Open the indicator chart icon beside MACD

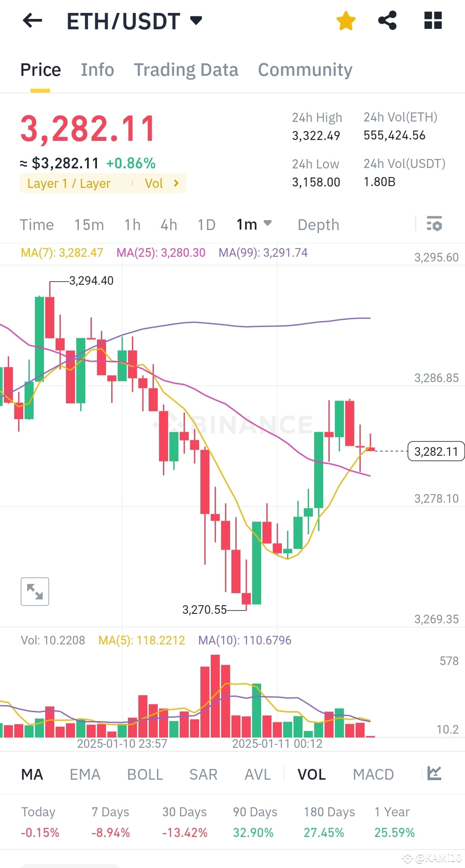click(434, 773)
